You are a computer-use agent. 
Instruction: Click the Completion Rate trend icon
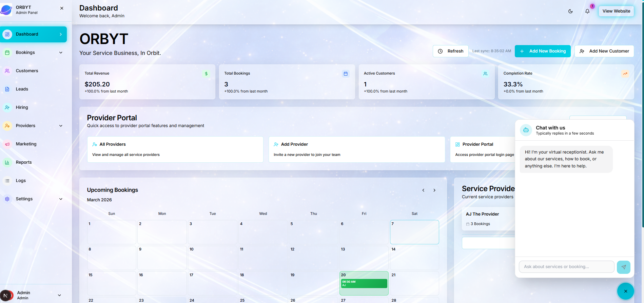click(625, 74)
